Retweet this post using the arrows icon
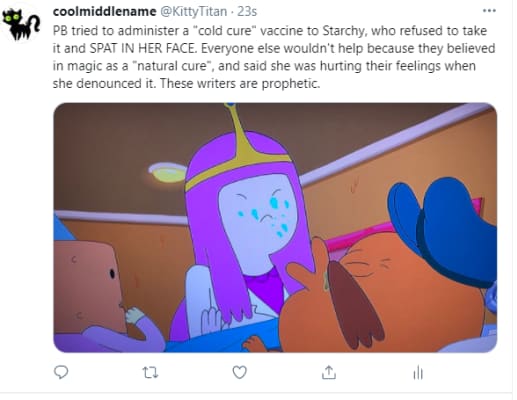The height and width of the screenshot is (400, 517). tap(150, 373)
